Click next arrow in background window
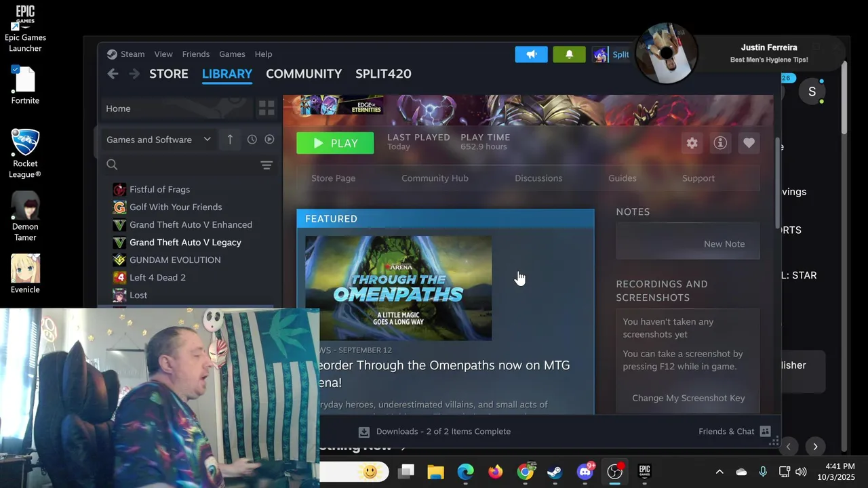 [815, 447]
